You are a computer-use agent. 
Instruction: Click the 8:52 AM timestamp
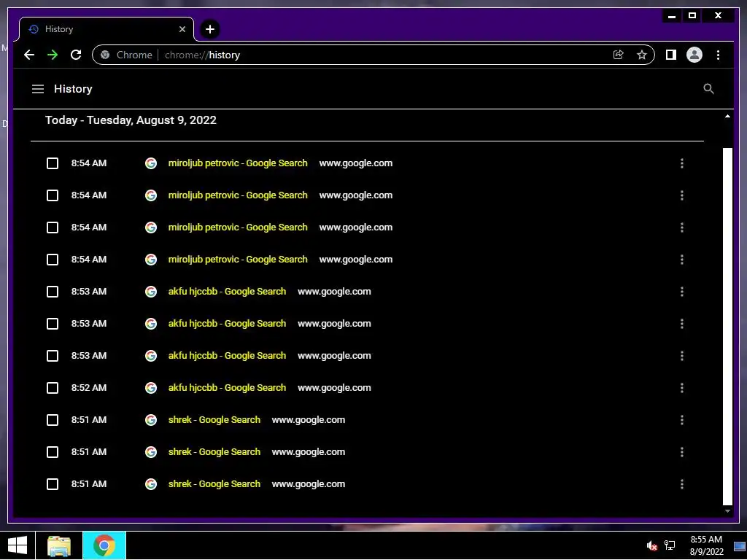pyautogui.click(x=89, y=388)
